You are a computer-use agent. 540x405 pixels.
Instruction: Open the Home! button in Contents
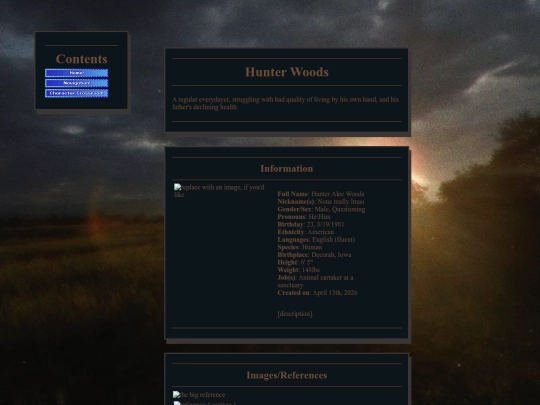(76, 73)
